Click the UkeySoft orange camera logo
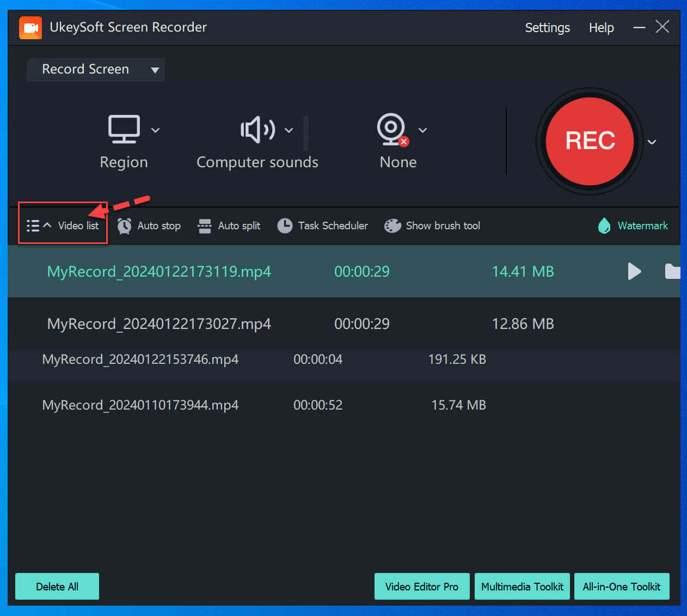This screenshot has height=616, width=687. [x=30, y=27]
